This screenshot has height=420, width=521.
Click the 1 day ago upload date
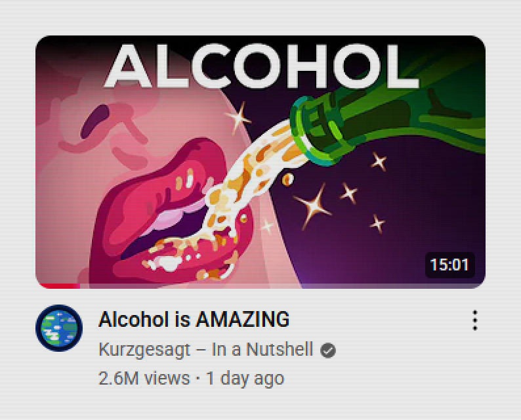245,379
